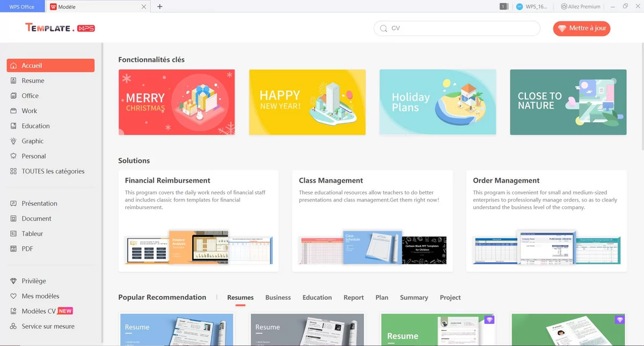Open the Close to Nature banner
644x346 pixels.
(568, 102)
